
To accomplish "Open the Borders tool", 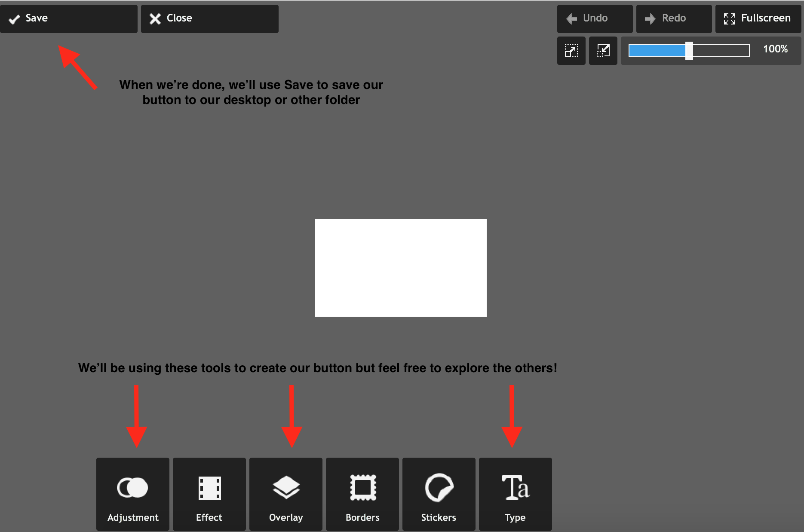I will pyautogui.click(x=362, y=494).
